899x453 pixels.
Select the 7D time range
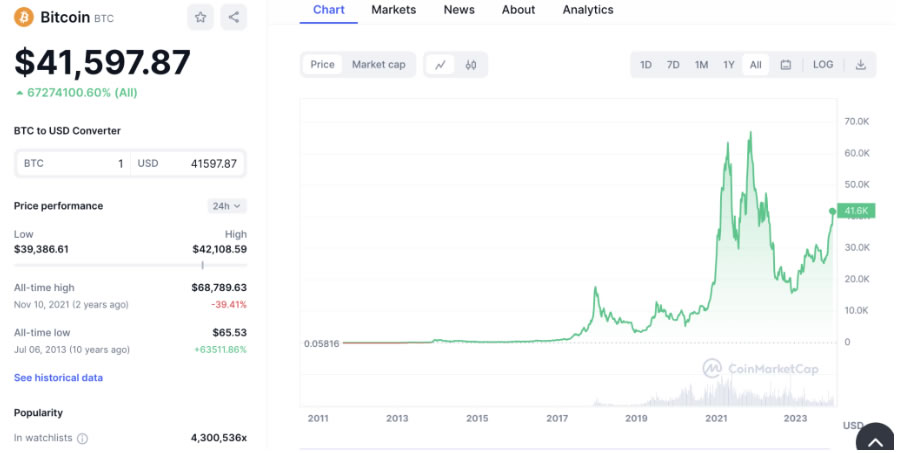click(673, 65)
